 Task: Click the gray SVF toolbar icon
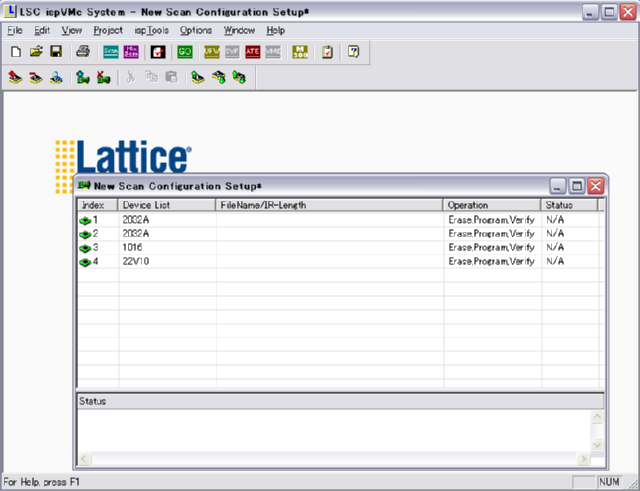pyautogui.click(x=232, y=52)
